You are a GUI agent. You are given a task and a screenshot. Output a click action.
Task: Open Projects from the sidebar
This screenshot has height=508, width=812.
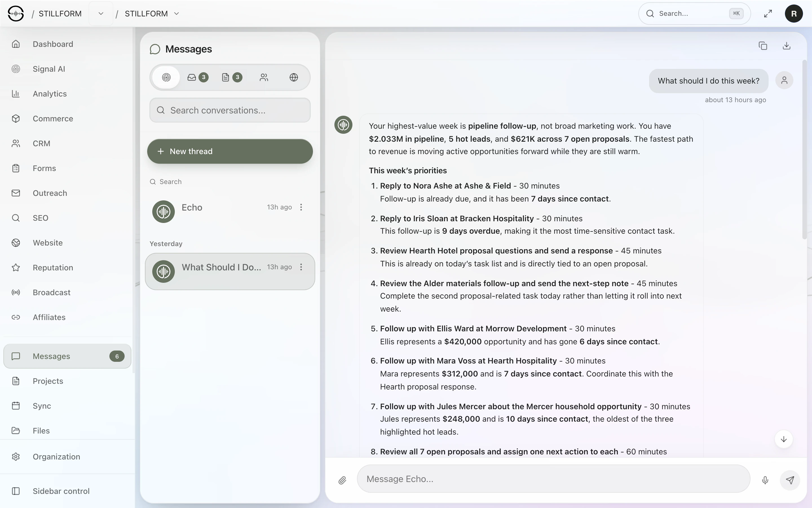(x=67, y=381)
